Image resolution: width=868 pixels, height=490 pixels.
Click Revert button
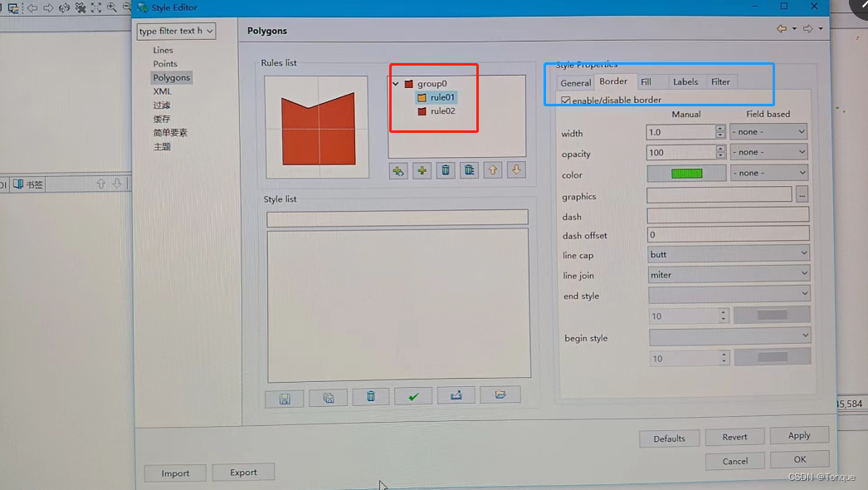[734, 437]
